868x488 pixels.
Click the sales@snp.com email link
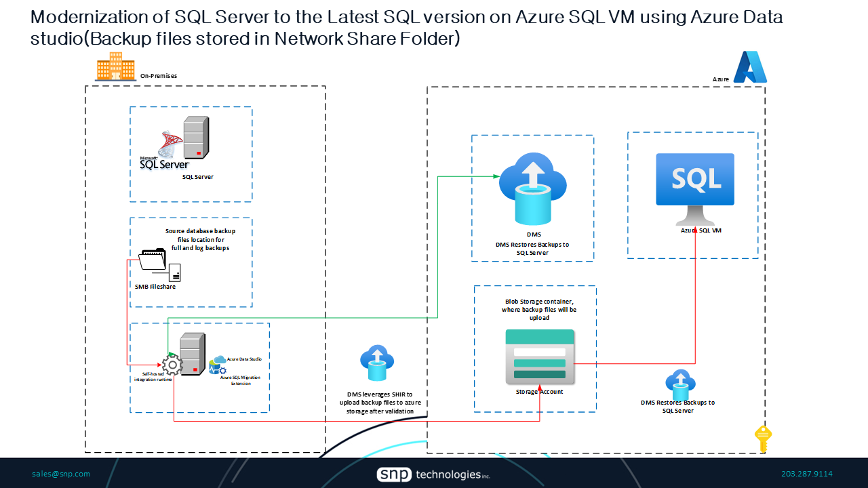pyautogui.click(x=61, y=474)
